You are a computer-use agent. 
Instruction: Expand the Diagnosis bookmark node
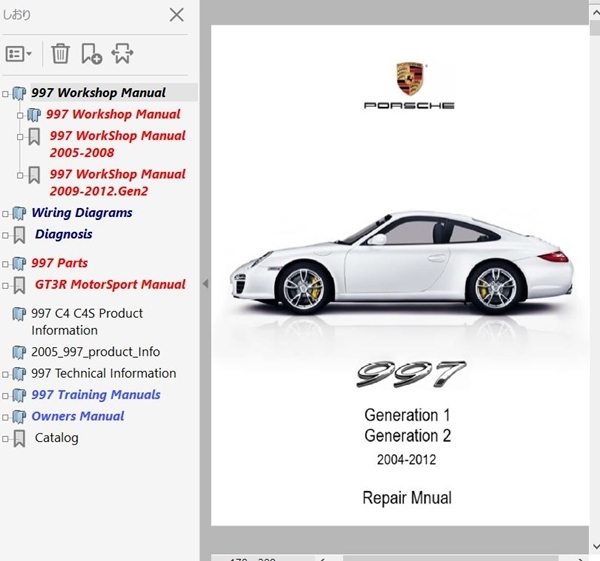pos(5,235)
